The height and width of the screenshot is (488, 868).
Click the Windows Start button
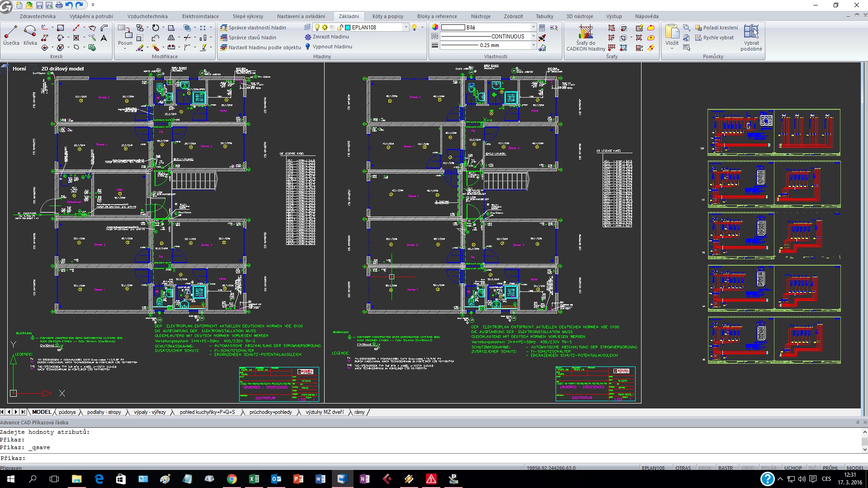(x=10, y=479)
